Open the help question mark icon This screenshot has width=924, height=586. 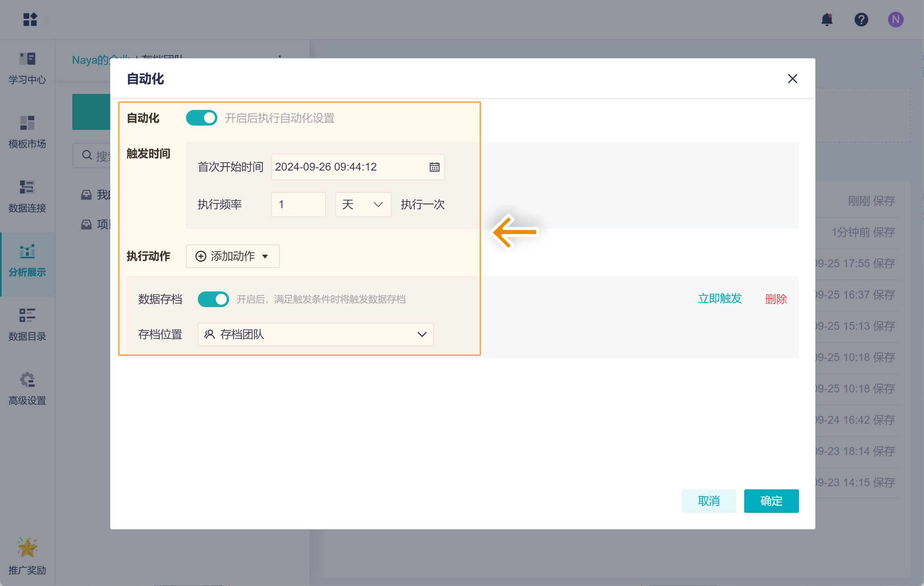[861, 20]
